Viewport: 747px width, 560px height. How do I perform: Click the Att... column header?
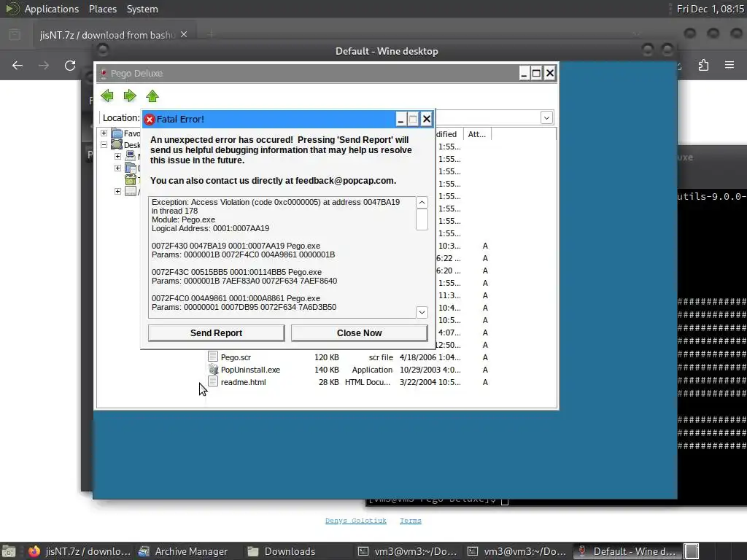pos(476,134)
